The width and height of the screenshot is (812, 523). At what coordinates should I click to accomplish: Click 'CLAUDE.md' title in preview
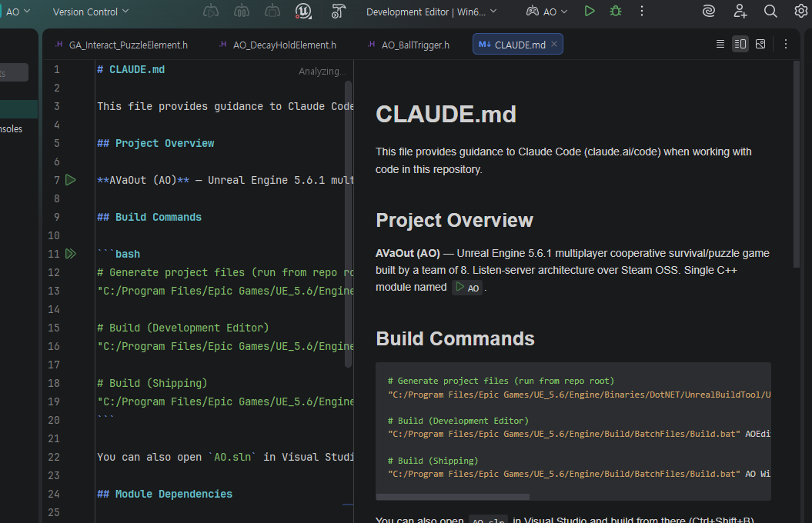tap(446, 115)
